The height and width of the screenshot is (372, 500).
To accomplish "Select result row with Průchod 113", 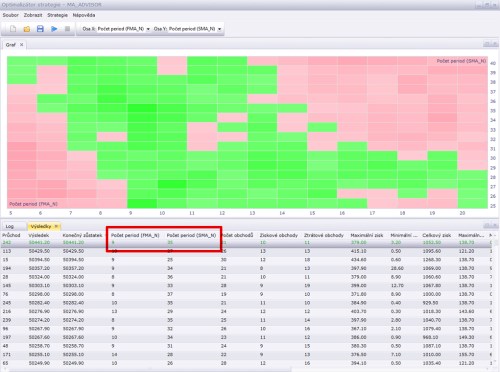I will click(247, 251).
